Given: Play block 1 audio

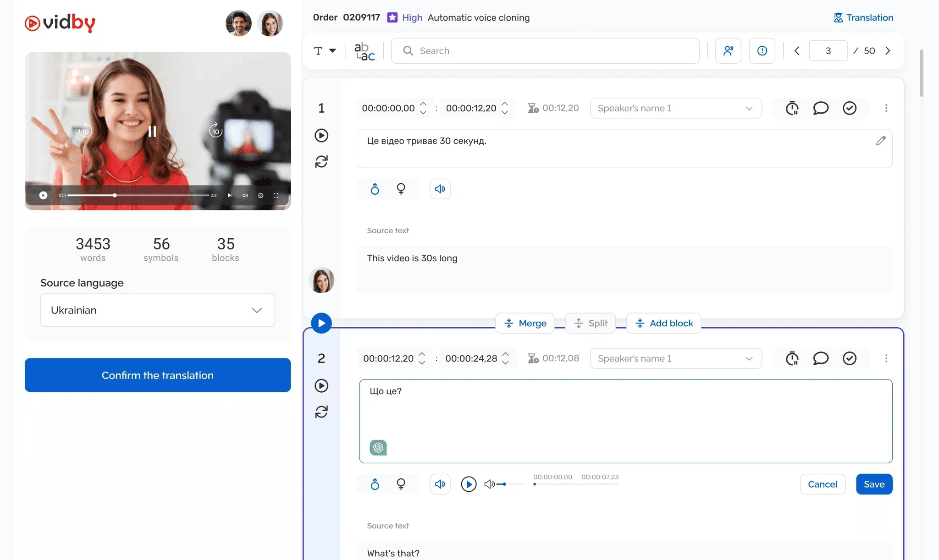Looking at the screenshot, I should click(x=321, y=135).
